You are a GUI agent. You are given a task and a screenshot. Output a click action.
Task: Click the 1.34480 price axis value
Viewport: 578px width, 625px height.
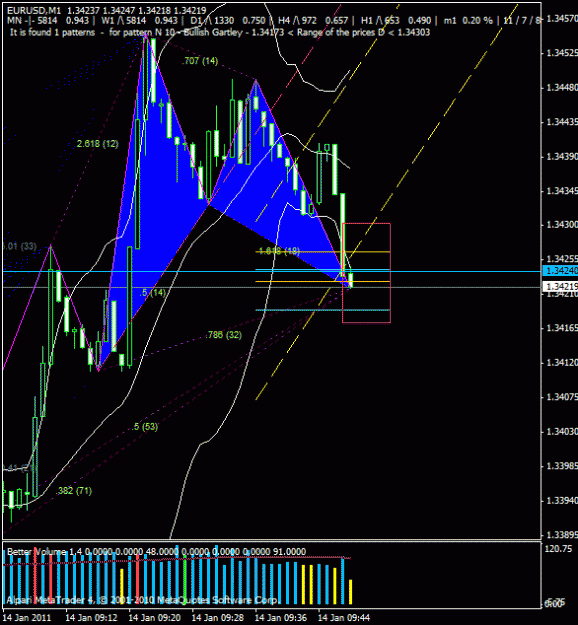(562, 87)
